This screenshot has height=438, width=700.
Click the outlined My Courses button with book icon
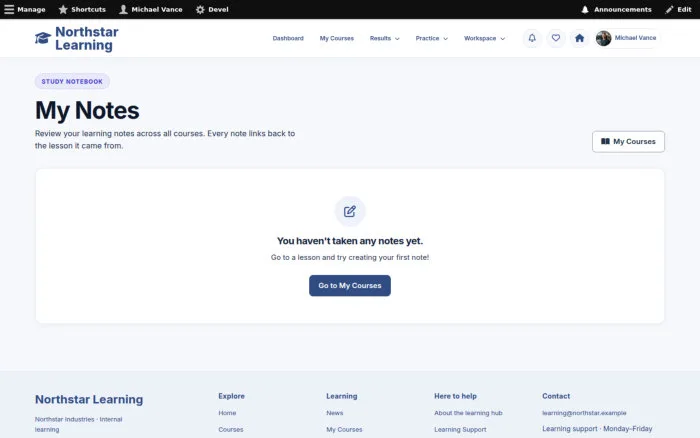tap(628, 142)
